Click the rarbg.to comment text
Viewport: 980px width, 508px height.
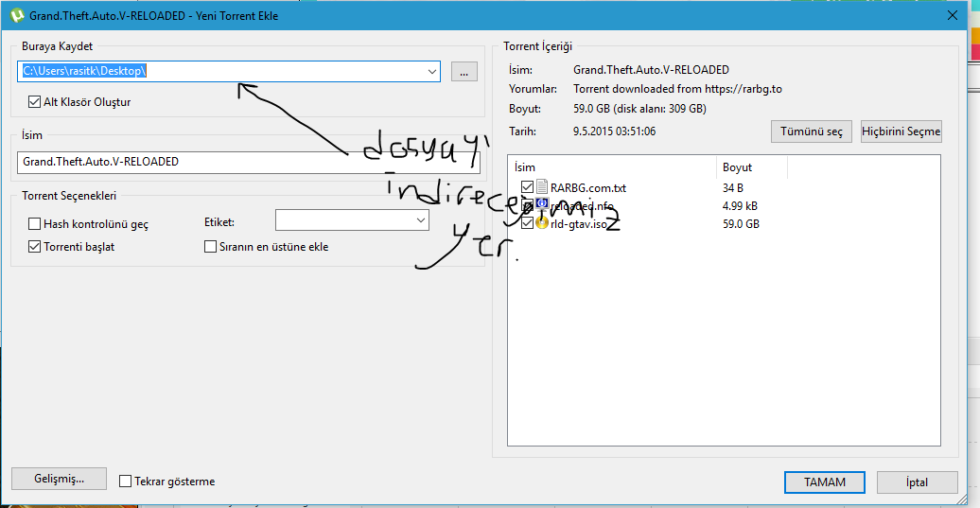[x=677, y=89]
